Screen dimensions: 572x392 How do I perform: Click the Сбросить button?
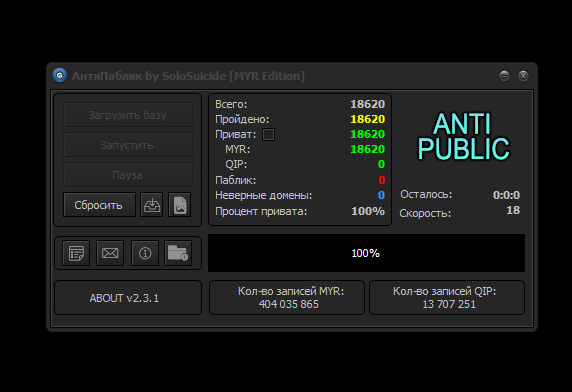click(99, 205)
